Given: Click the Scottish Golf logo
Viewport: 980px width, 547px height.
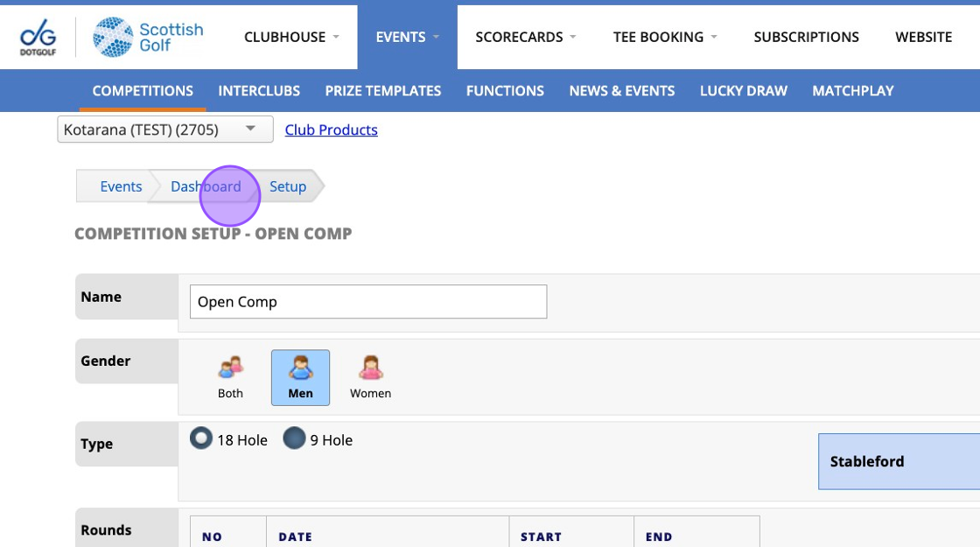Looking at the screenshot, I should [148, 37].
